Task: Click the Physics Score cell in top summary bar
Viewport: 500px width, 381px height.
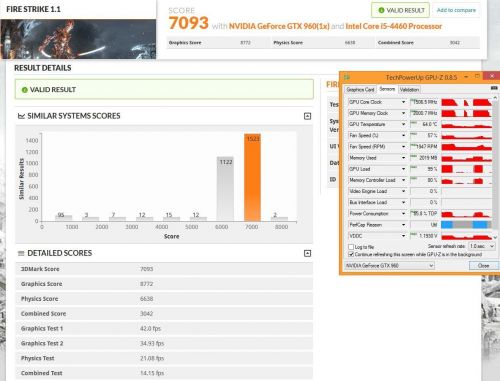Action: [x=322, y=43]
